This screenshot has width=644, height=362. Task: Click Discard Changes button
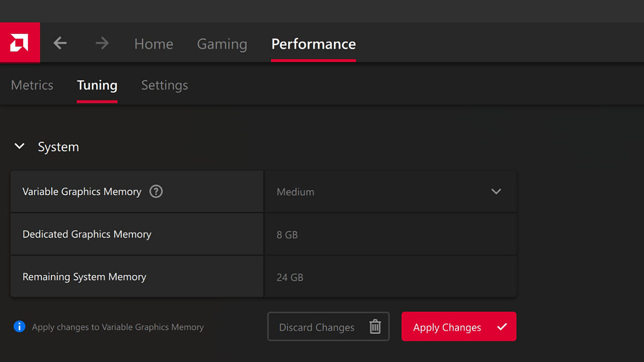(328, 327)
